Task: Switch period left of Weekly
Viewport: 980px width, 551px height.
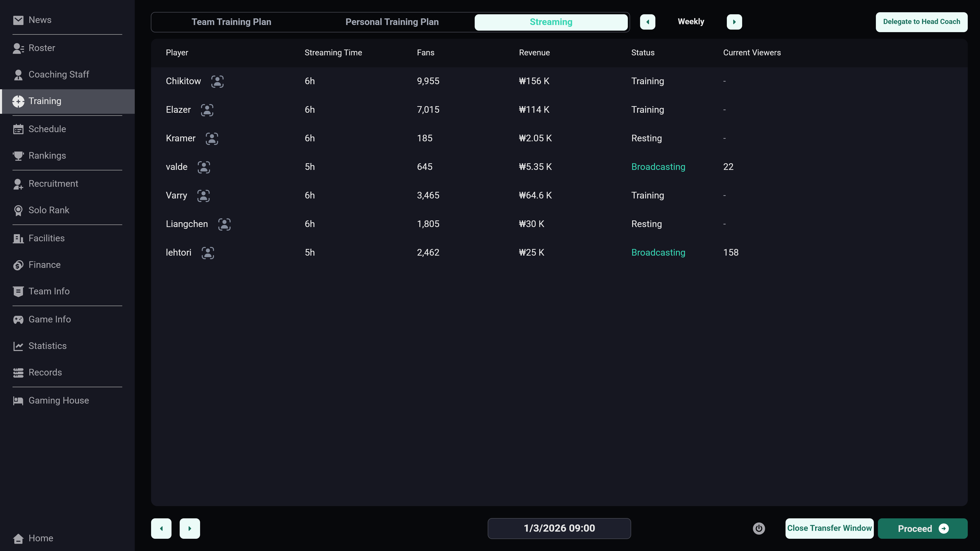Action: (647, 22)
